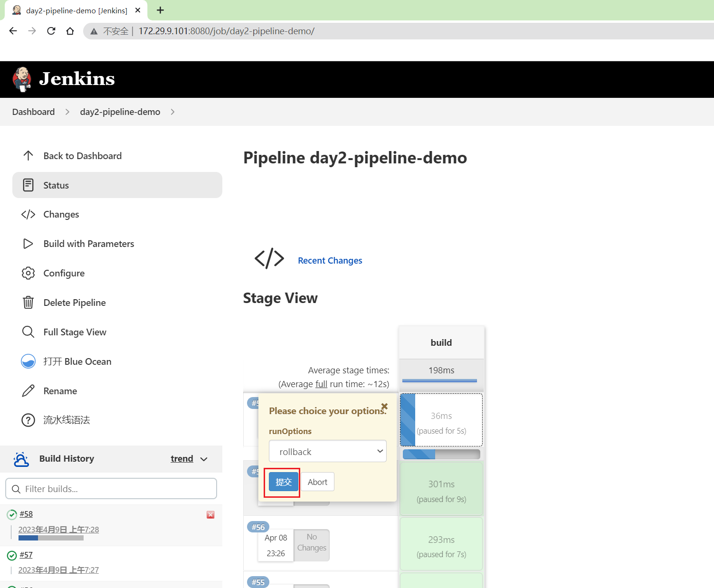The height and width of the screenshot is (588, 714).
Task: Click the build stage header
Action: (x=441, y=342)
